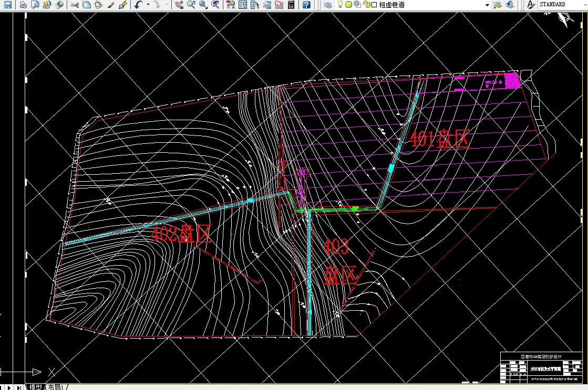Click the last tab scroll arrow

pos(18,387)
